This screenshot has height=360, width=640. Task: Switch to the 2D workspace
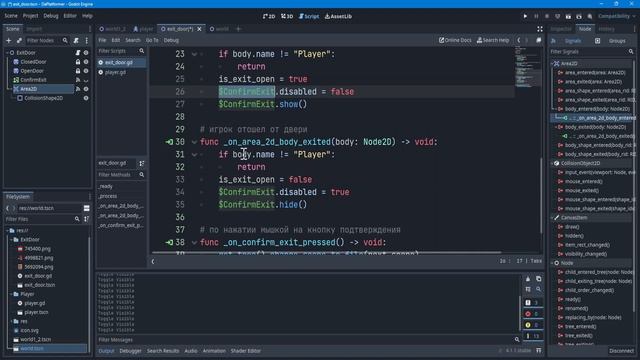click(269, 16)
